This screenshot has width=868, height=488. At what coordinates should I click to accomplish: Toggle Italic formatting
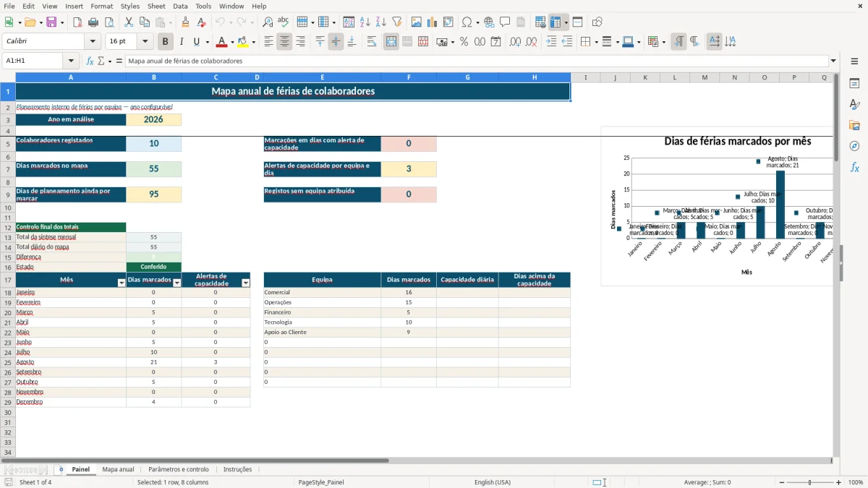tap(181, 42)
